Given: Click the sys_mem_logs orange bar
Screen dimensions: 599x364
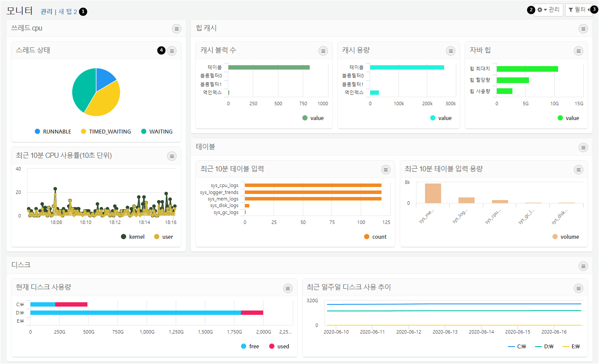Looking at the screenshot, I should 313,199.
